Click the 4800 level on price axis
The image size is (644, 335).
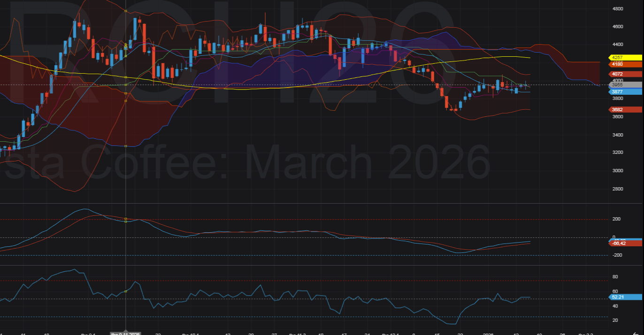coord(618,9)
